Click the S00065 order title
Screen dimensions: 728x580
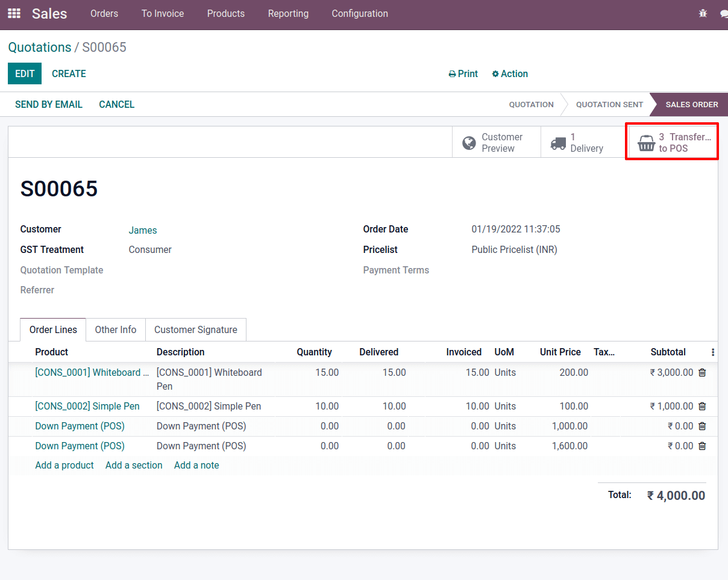tap(59, 189)
